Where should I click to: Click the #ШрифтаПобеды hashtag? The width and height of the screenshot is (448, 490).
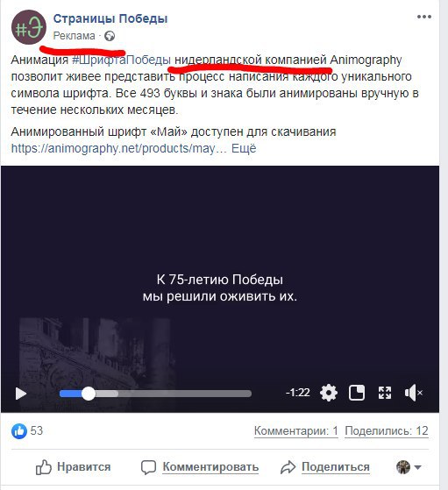click(121, 60)
